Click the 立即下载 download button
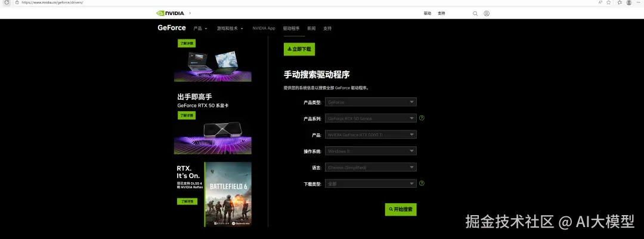644x239 pixels. tap(299, 49)
